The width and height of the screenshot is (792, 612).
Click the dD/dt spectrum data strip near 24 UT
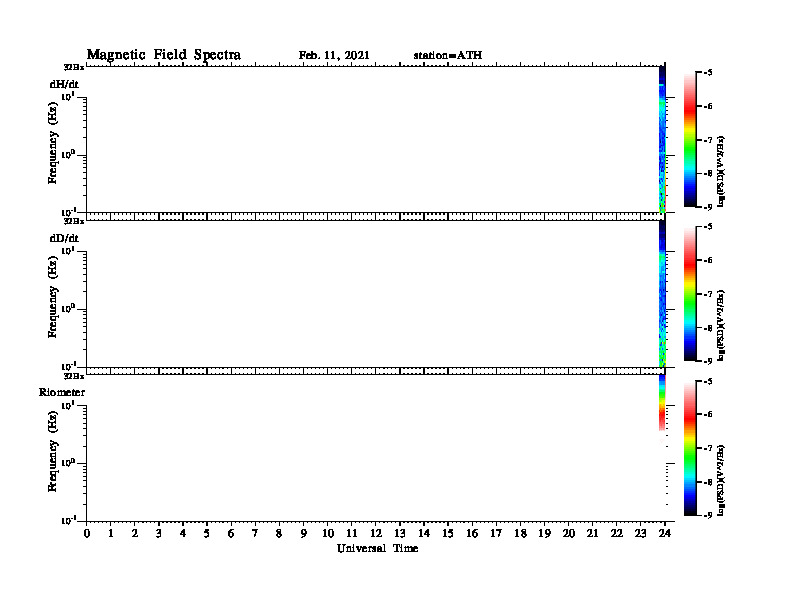point(662,293)
